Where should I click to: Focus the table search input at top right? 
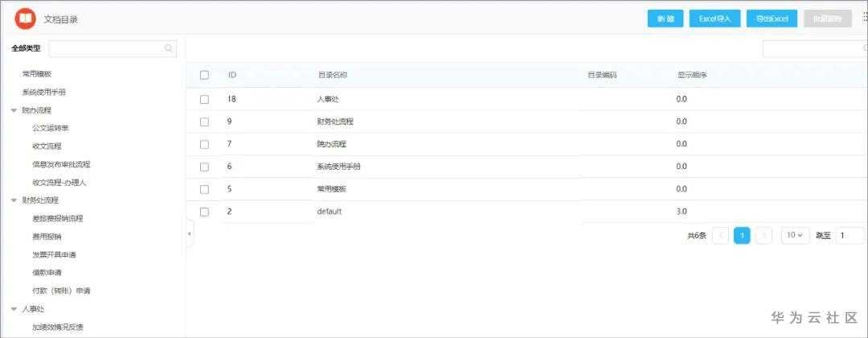(815, 49)
